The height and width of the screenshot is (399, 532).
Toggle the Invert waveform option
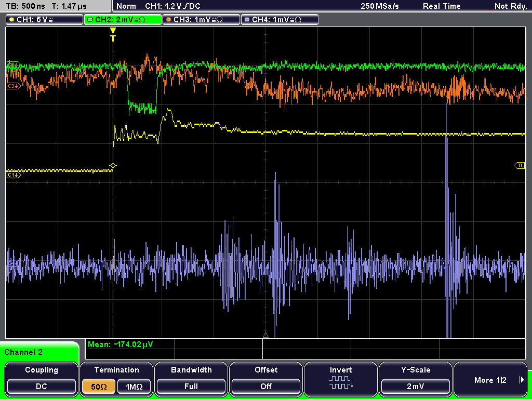pos(341,379)
